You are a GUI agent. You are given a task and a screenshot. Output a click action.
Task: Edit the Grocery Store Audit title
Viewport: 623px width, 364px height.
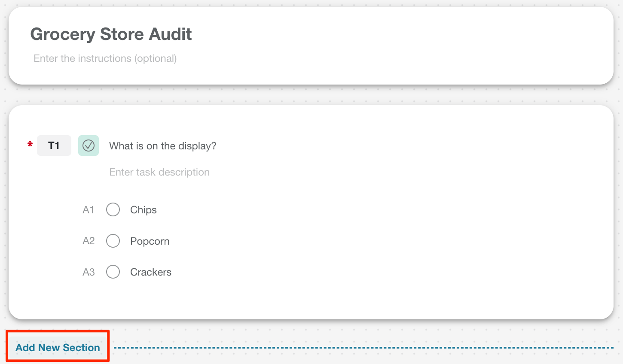click(111, 34)
